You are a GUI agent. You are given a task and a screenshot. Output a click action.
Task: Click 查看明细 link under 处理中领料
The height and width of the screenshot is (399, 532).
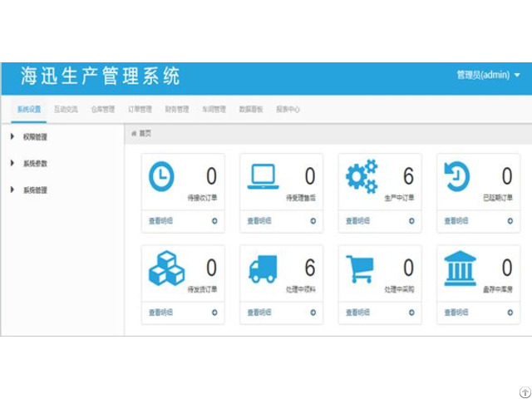[259, 313]
